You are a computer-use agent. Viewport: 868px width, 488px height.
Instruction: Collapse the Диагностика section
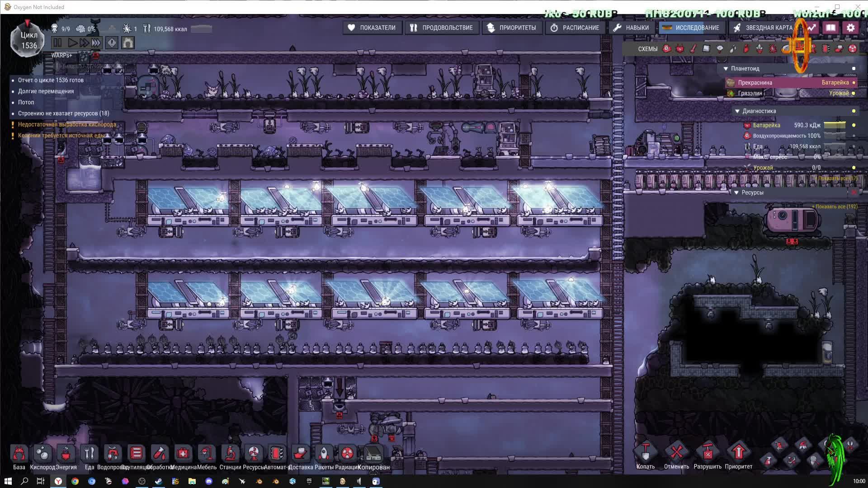tap(737, 111)
